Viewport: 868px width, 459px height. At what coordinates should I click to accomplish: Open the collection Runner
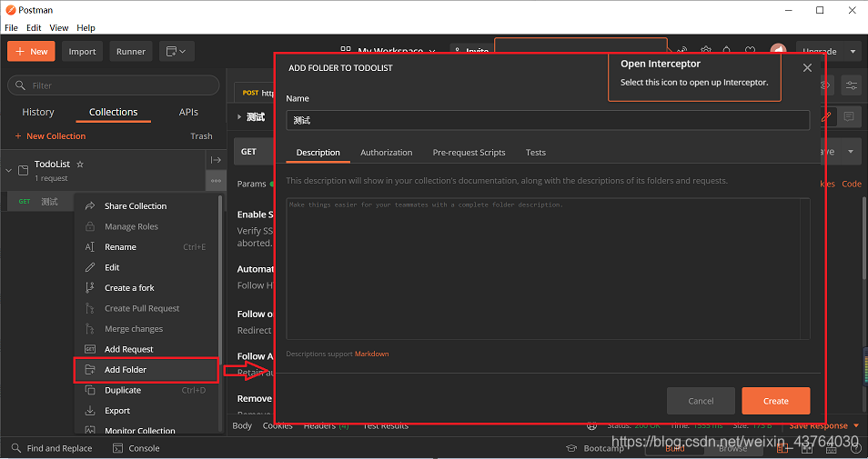[x=131, y=52]
